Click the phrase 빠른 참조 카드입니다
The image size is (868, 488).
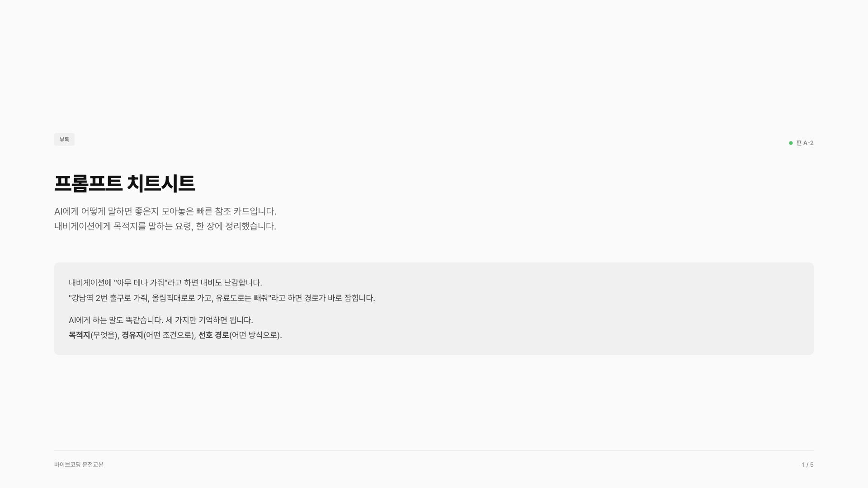pyautogui.click(x=236, y=211)
